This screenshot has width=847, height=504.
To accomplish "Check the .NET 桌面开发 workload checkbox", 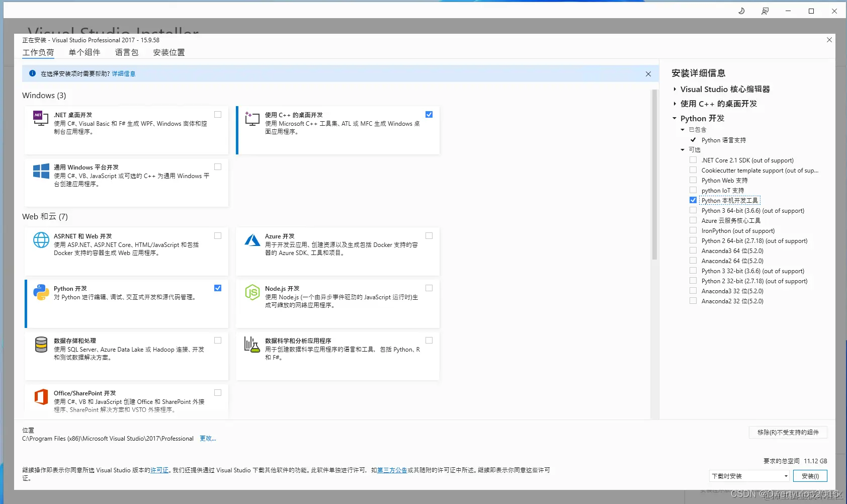I will point(218,115).
